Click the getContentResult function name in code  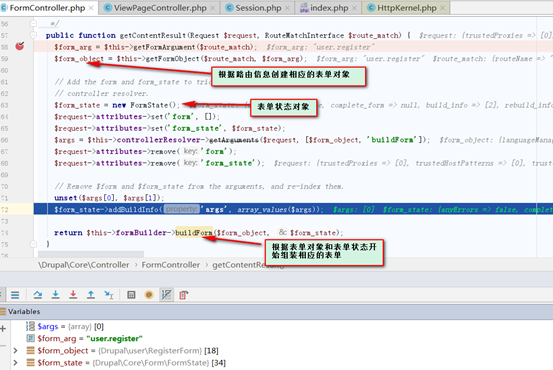pos(153,35)
